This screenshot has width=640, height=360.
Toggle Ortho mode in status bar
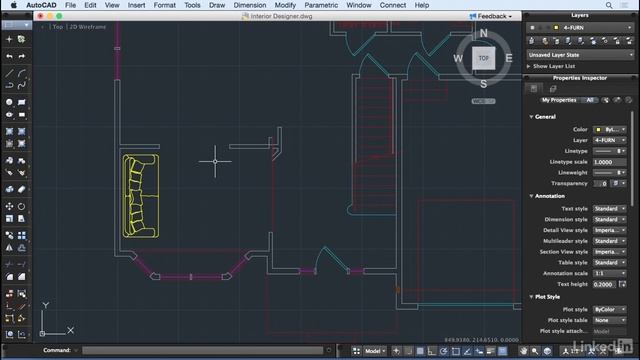click(431, 351)
